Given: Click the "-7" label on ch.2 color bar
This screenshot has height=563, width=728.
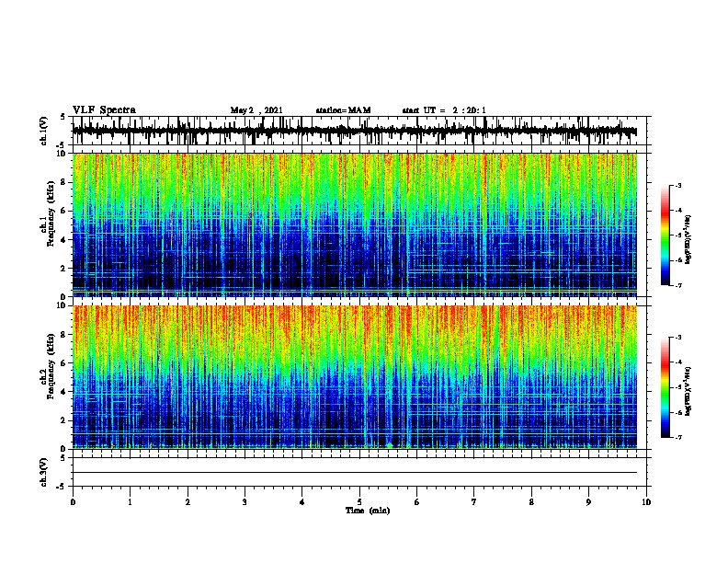Looking at the screenshot, I should (x=678, y=438).
